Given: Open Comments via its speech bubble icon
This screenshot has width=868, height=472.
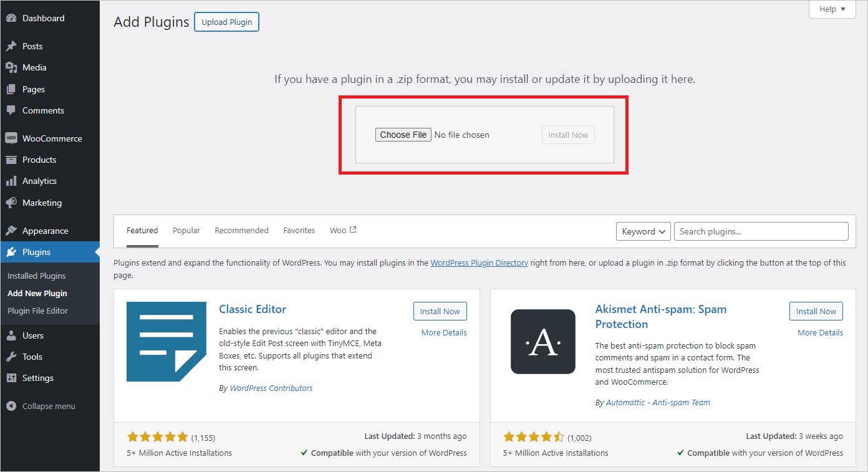Looking at the screenshot, I should coord(13,110).
